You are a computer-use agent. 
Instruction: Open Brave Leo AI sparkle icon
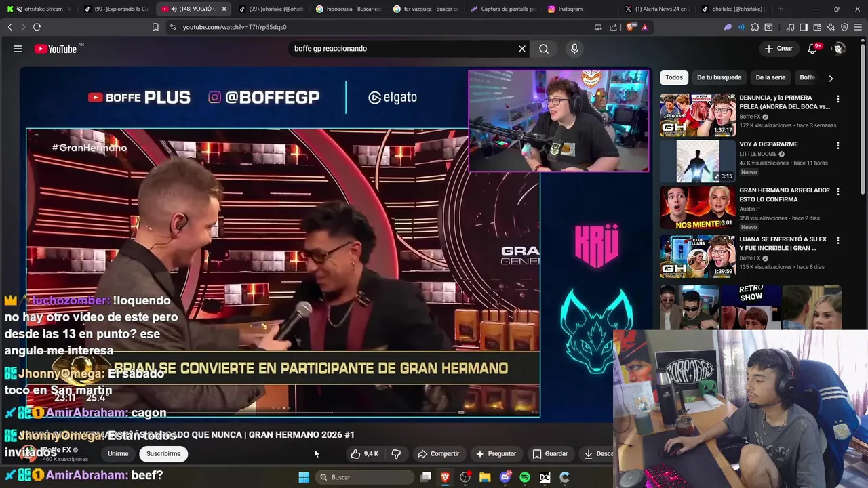pyautogui.click(x=831, y=27)
